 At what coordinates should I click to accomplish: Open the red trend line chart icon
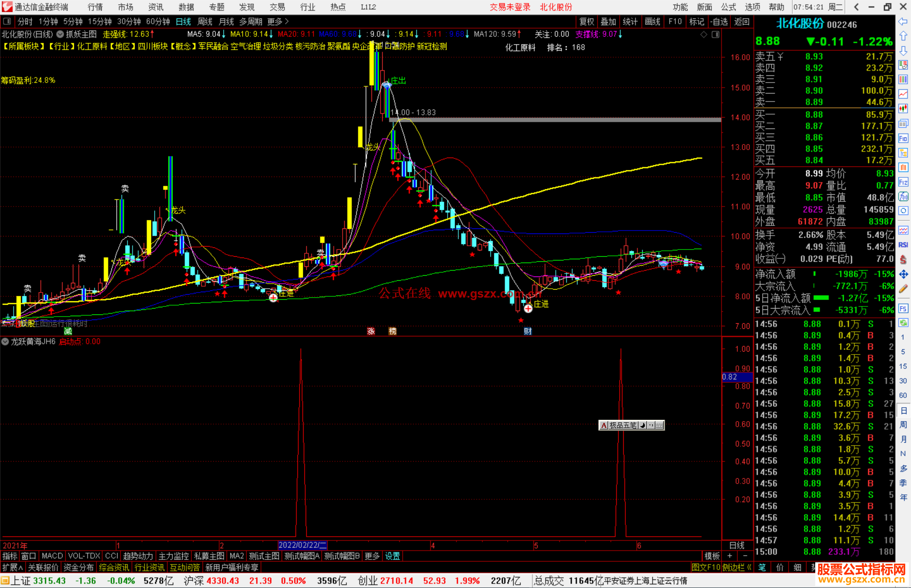pyautogui.click(x=903, y=94)
